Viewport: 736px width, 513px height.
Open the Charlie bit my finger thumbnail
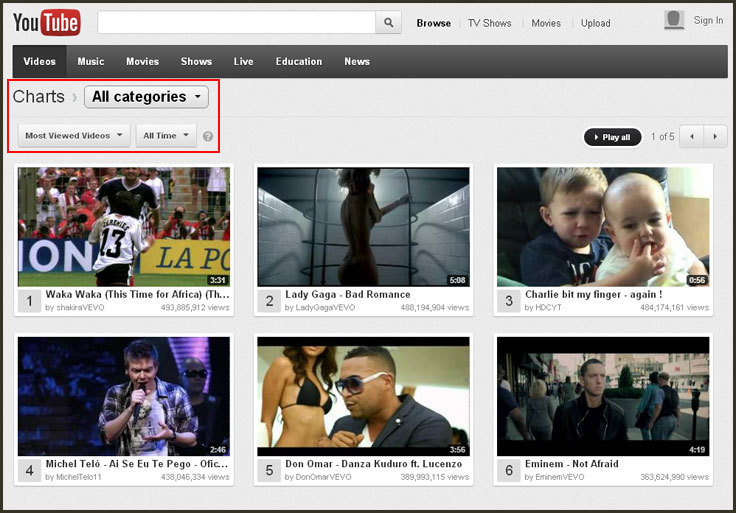pos(603,226)
